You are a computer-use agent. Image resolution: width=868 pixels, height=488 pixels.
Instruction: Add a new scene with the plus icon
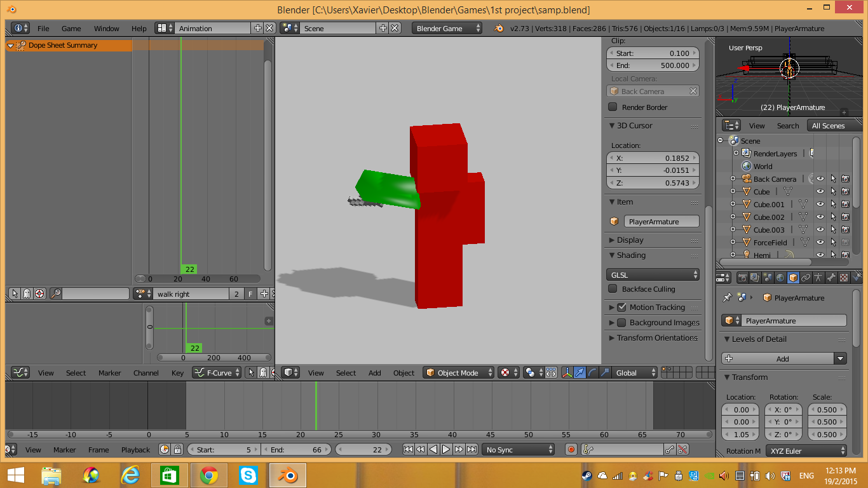[x=383, y=28]
